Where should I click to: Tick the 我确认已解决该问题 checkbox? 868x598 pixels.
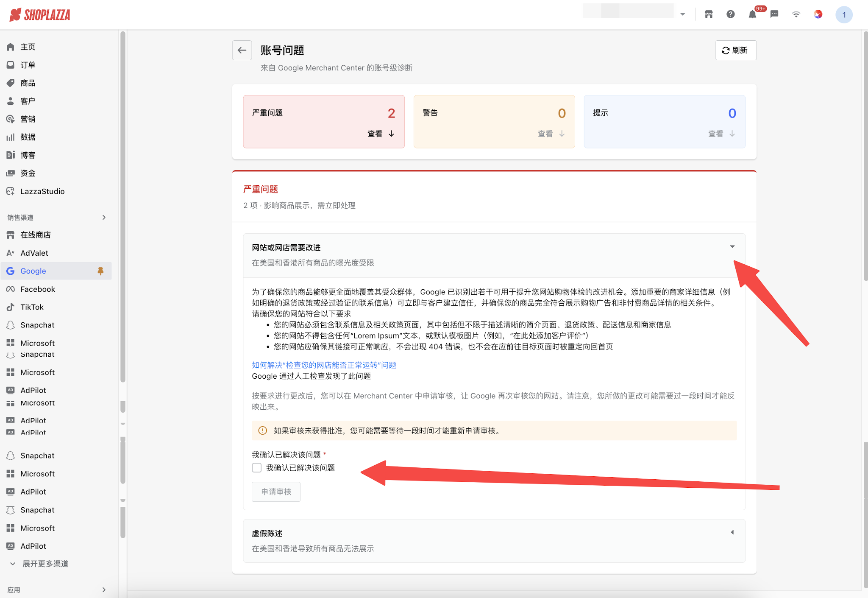point(257,468)
